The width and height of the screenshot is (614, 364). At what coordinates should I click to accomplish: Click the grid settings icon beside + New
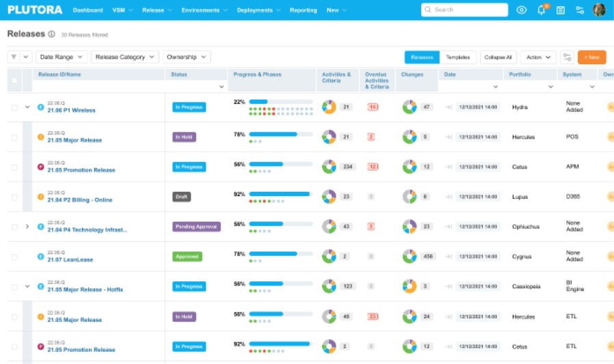(x=567, y=57)
